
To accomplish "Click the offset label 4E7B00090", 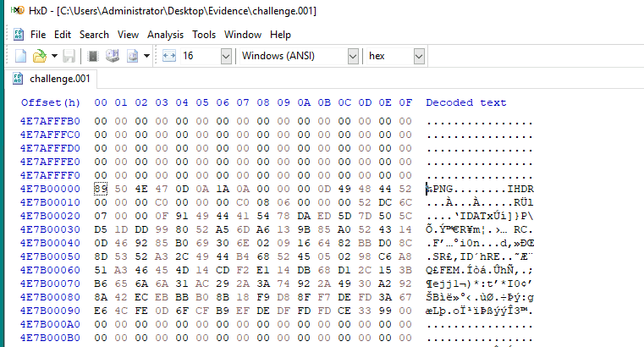I will click(x=50, y=311).
